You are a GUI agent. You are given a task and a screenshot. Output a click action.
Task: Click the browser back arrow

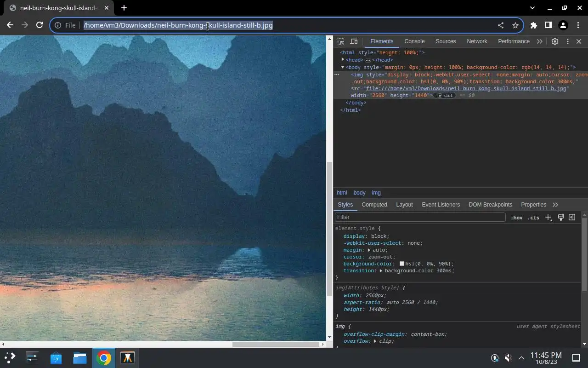coord(10,25)
